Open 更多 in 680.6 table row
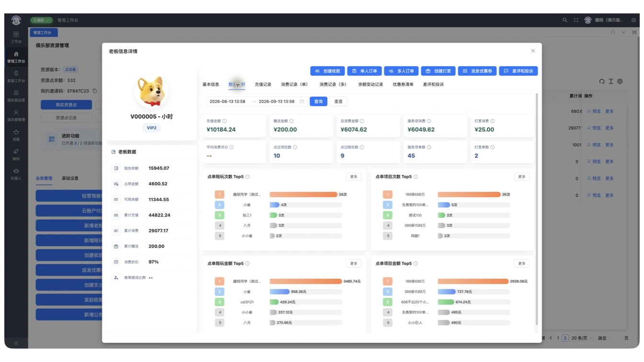Screen dimensions: 644x362 [609, 111]
